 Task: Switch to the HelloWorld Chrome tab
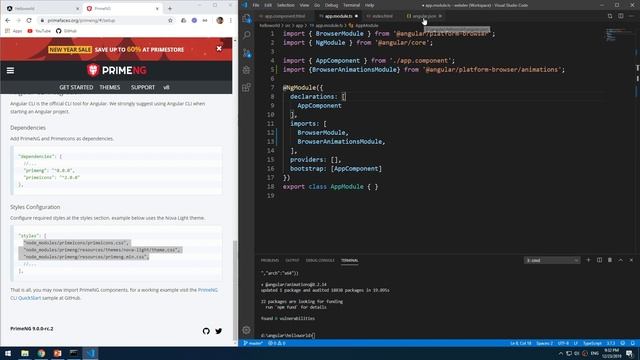tap(42, 8)
